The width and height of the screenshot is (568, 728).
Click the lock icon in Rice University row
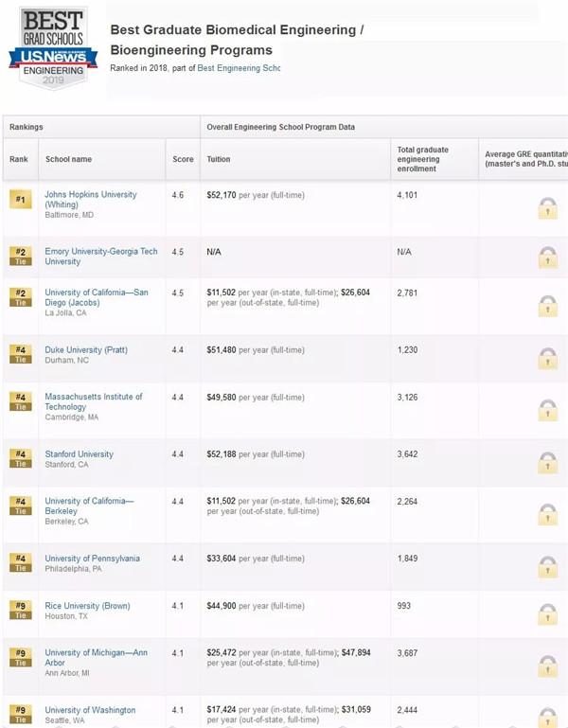[547, 613]
